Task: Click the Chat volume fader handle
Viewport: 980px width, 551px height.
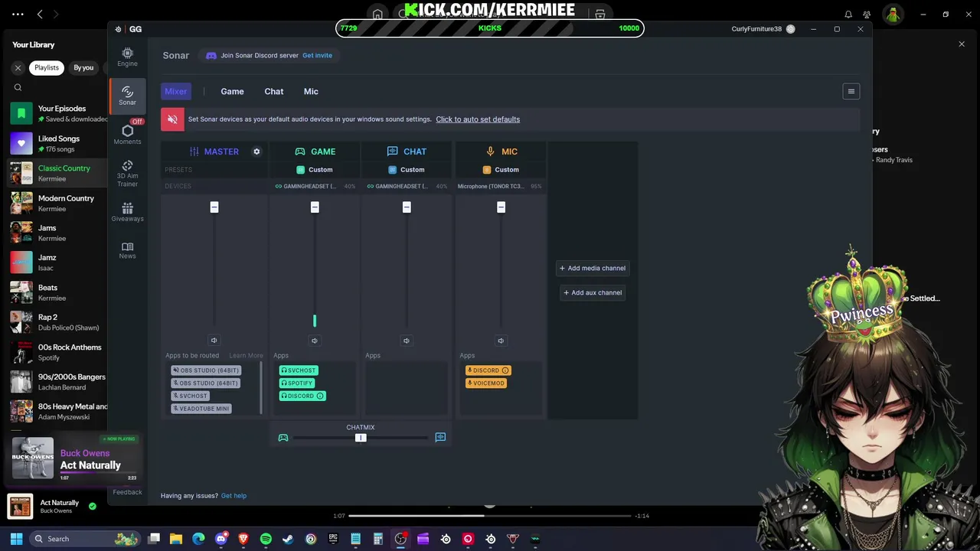Action: (x=407, y=207)
